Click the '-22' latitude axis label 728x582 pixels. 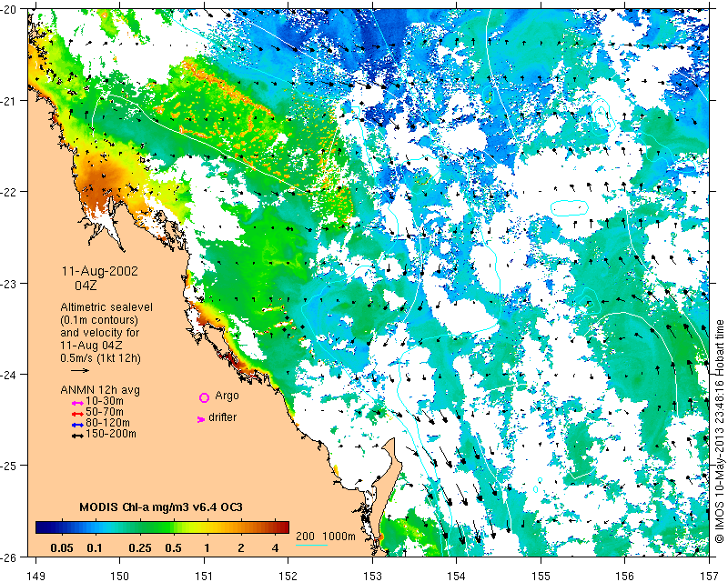(x=8, y=192)
